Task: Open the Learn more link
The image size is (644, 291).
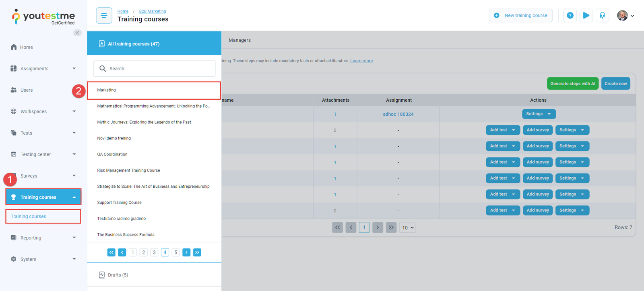Action: [361, 61]
